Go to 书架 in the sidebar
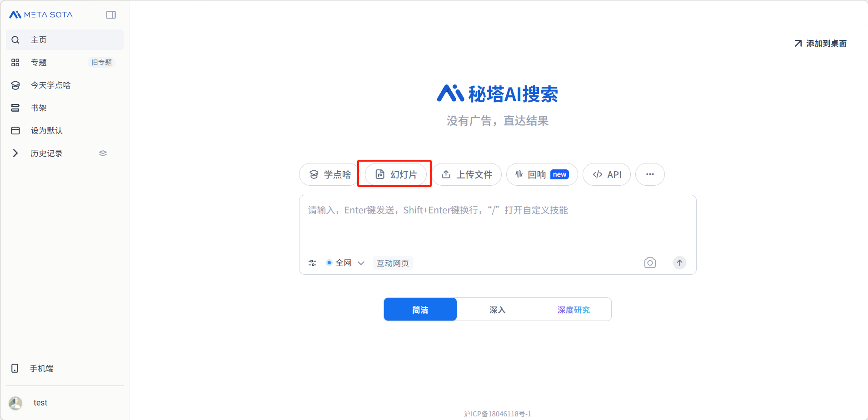This screenshot has width=868, height=420. click(39, 108)
